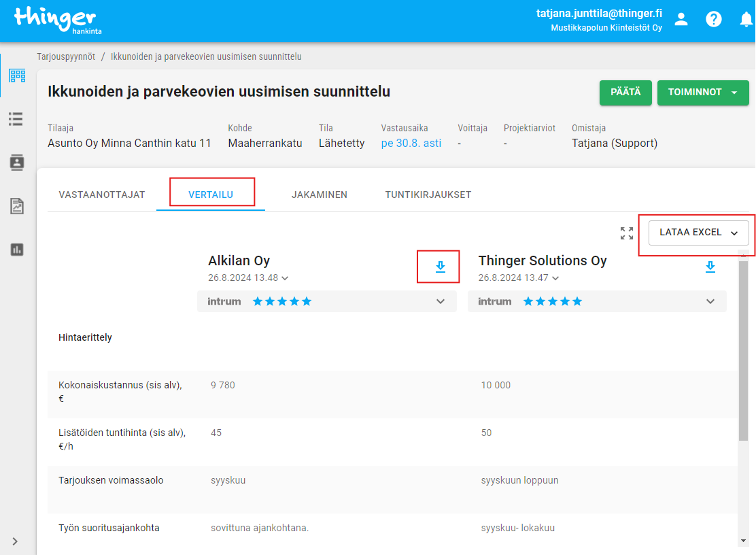Open the response deadline pe 30.8. asti
This screenshot has height=555, width=756.
[411, 144]
